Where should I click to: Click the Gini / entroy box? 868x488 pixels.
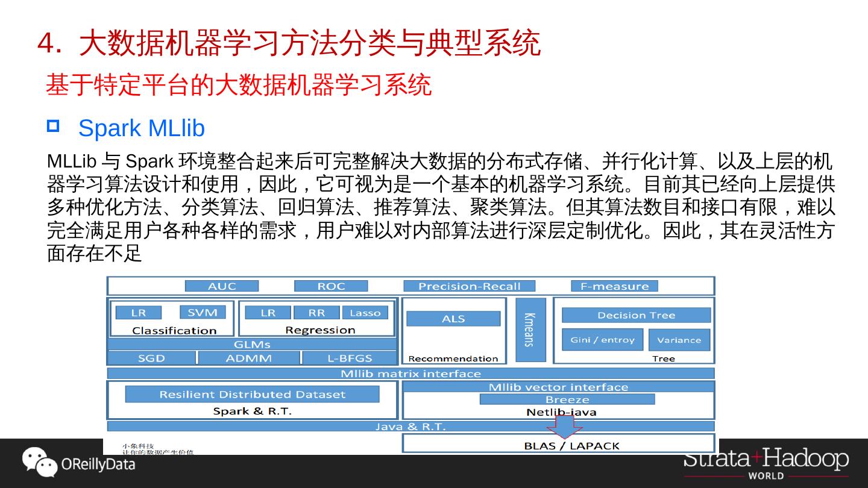click(603, 340)
